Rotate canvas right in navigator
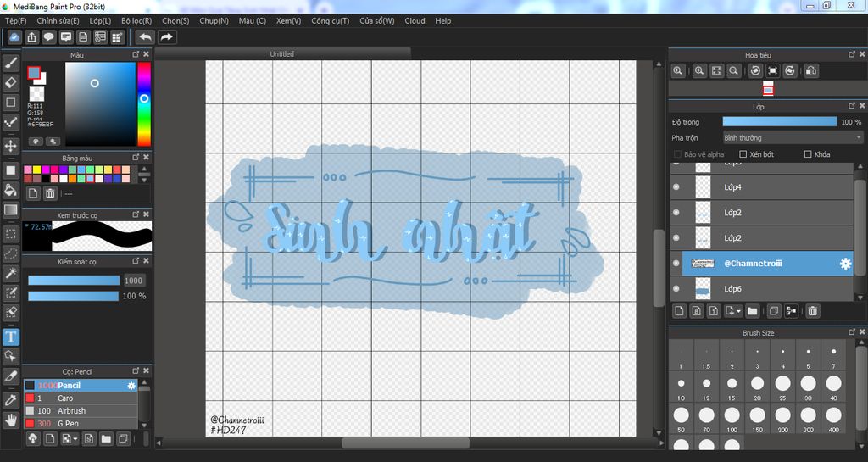The width and height of the screenshot is (868, 462). (790, 71)
